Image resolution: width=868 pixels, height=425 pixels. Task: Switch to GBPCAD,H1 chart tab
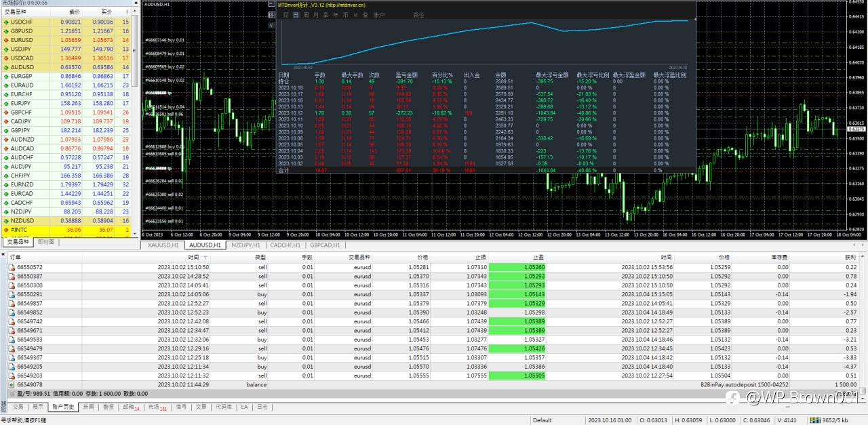click(326, 245)
